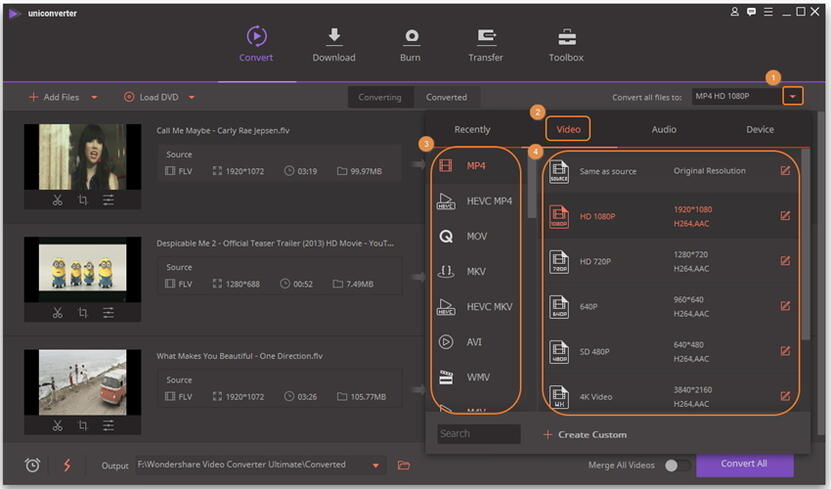Open effect settings for What Makes You Beautiful
831x489 pixels.
coord(108,425)
